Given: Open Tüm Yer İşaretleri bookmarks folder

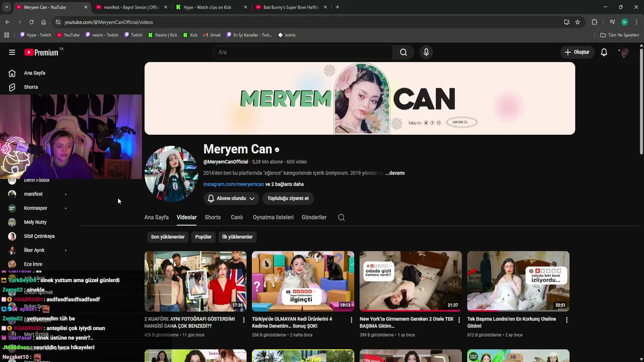Looking at the screenshot, I should coord(619,35).
